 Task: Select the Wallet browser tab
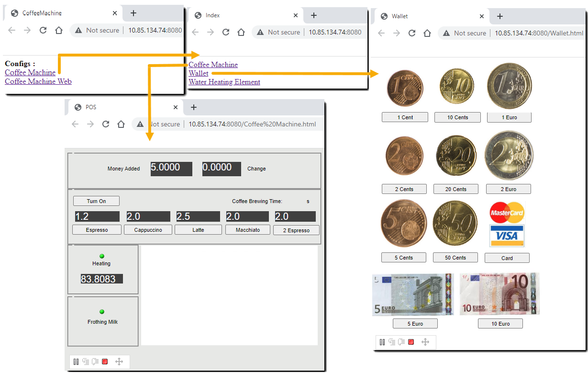coord(431,16)
